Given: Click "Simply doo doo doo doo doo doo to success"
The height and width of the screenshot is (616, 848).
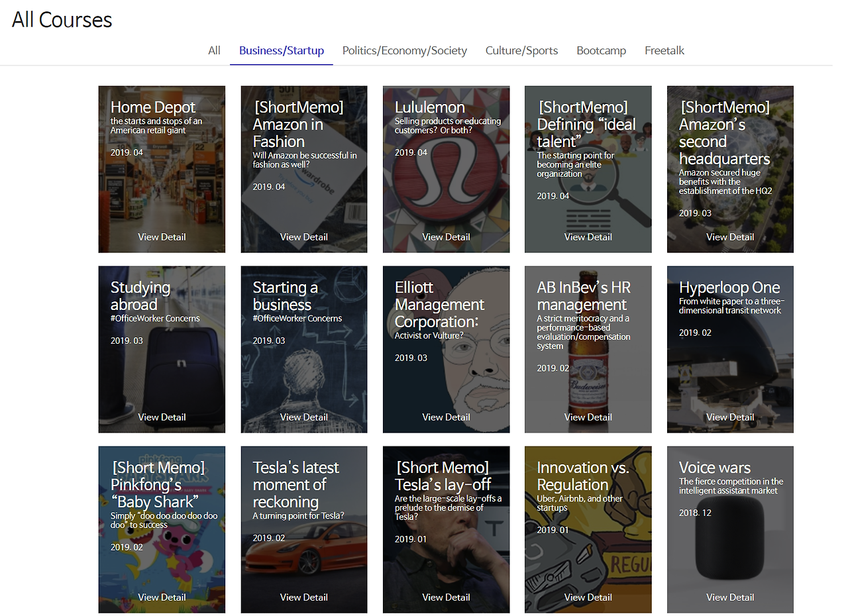Looking at the screenshot, I should 164,521.
